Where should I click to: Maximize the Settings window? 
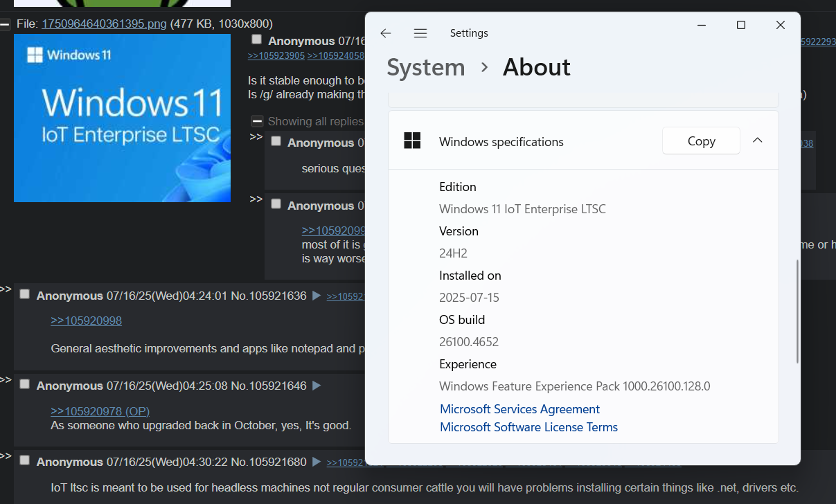tap(741, 25)
